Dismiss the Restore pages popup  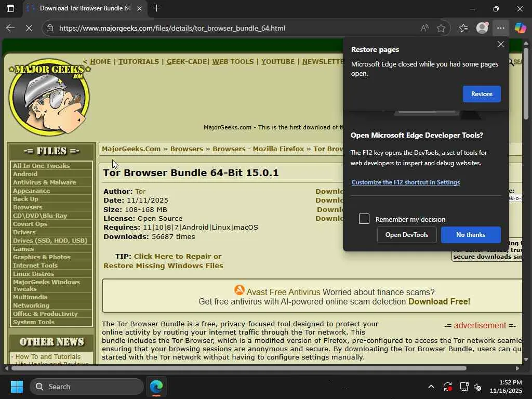point(500,45)
